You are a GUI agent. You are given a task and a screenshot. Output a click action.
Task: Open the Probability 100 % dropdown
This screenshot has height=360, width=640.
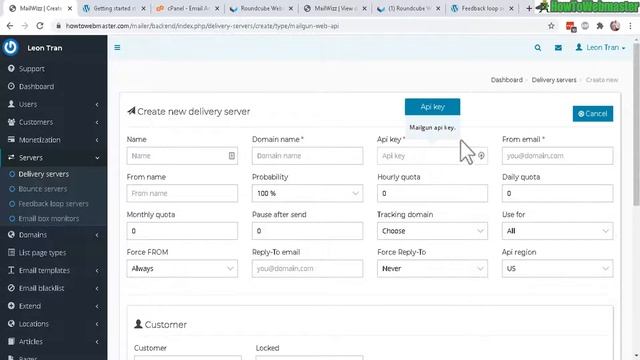[x=307, y=193]
